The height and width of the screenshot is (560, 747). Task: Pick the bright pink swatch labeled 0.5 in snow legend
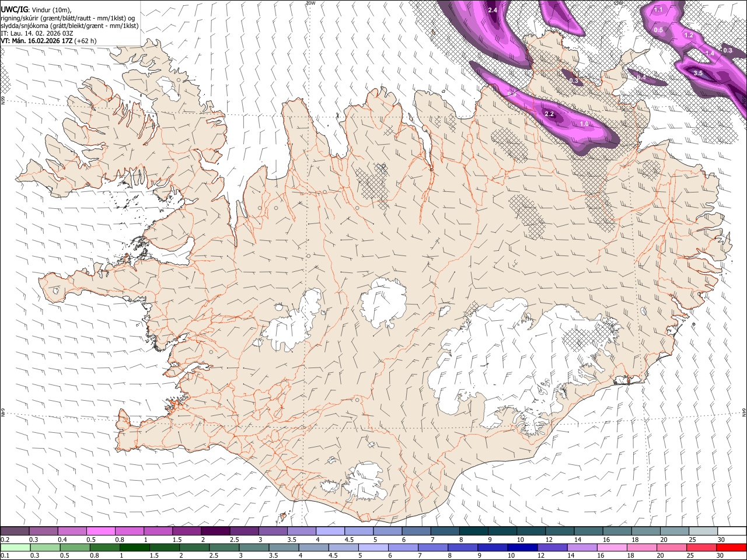click(101, 531)
